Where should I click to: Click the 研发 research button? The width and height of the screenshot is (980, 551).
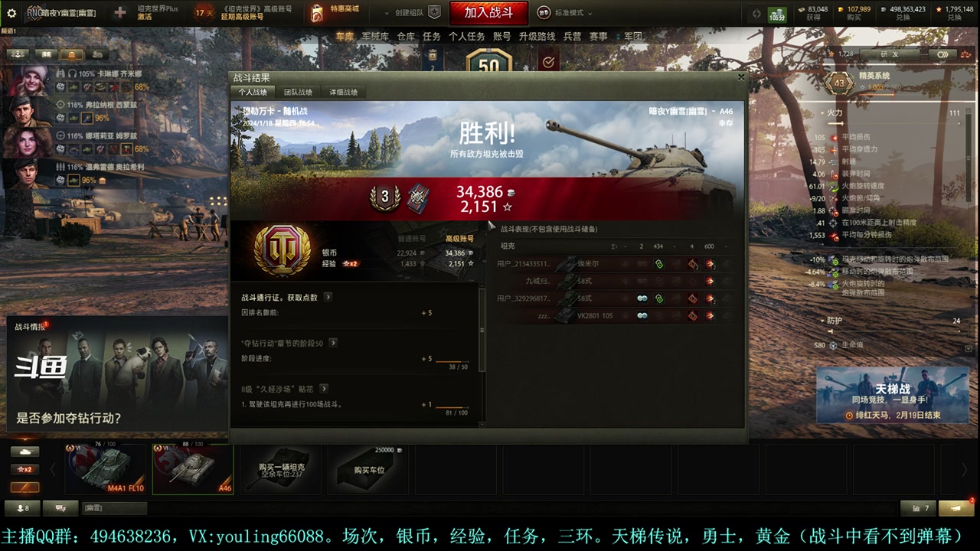pyautogui.click(x=889, y=54)
